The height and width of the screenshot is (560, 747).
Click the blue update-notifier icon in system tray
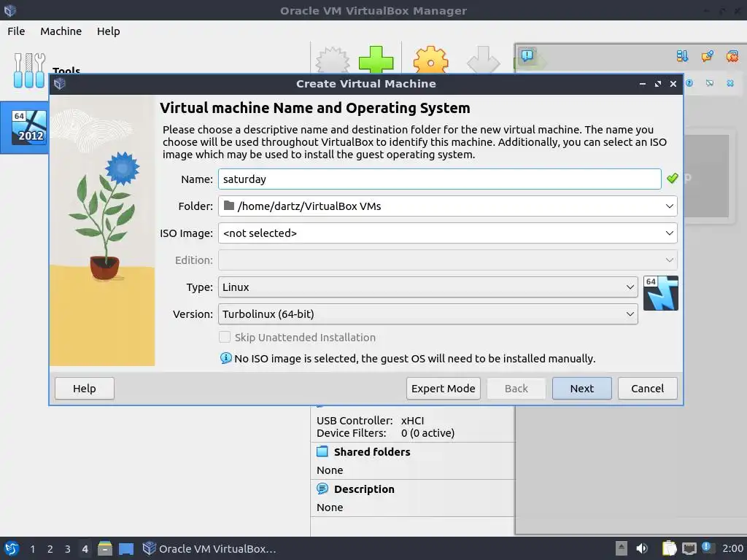(x=706, y=547)
